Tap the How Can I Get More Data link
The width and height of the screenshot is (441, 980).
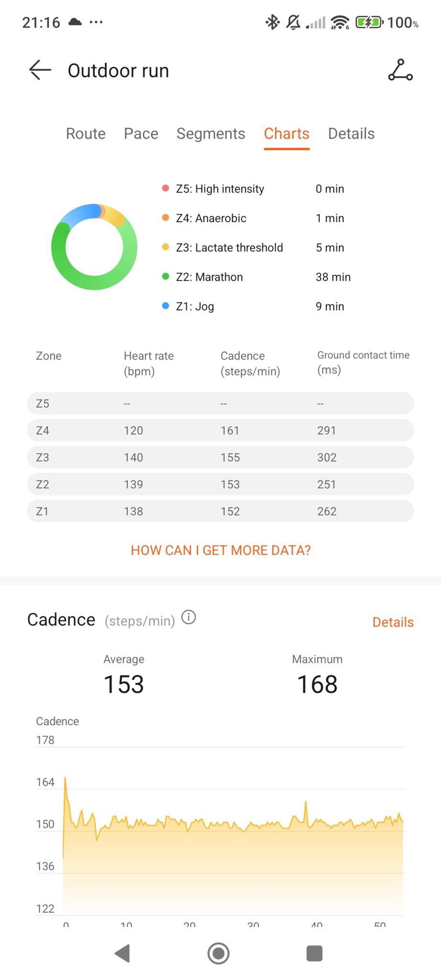221,550
